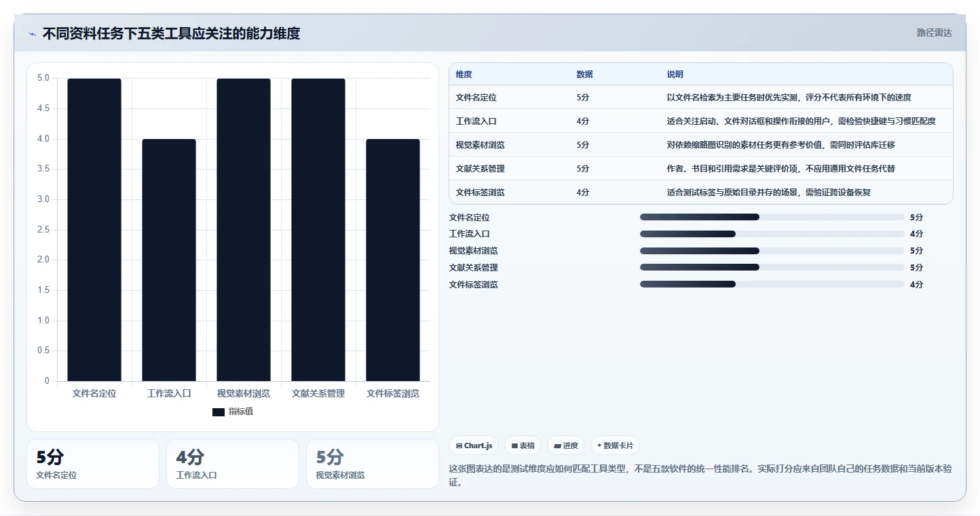Select the 表格 tag chip

click(x=523, y=445)
